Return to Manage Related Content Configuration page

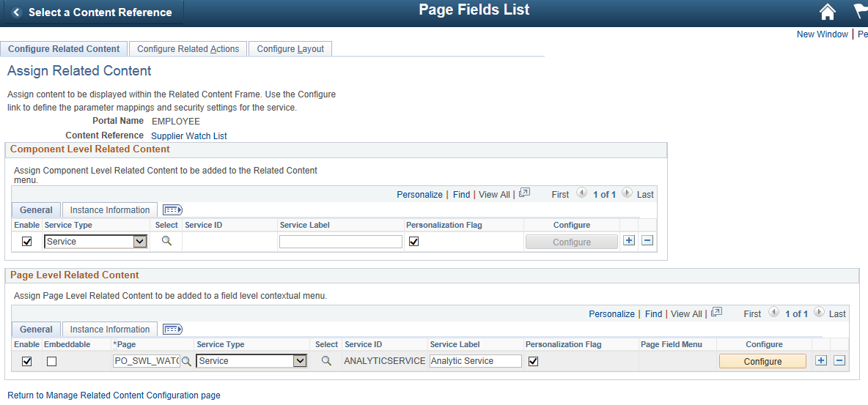click(x=114, y=395)
